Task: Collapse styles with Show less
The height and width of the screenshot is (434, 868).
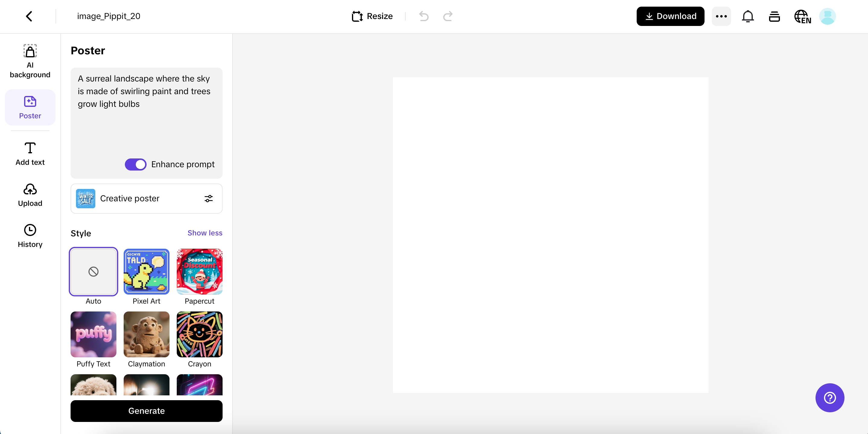Action: tap(204, 233)
